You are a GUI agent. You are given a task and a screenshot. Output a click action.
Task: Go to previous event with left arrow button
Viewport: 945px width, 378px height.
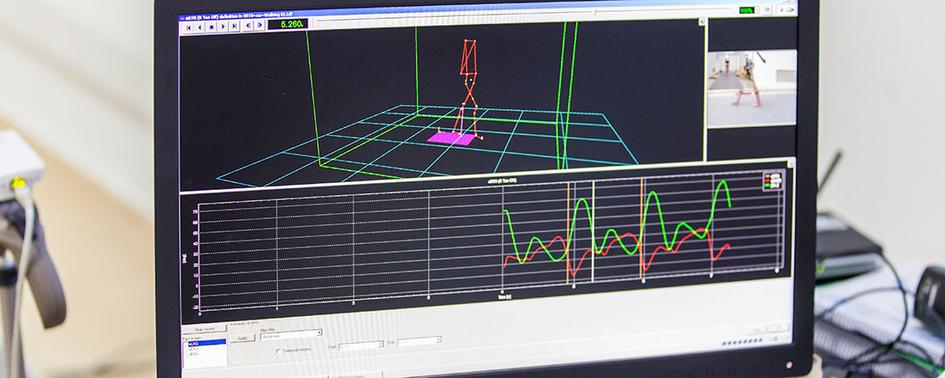[x=248, y=25]
